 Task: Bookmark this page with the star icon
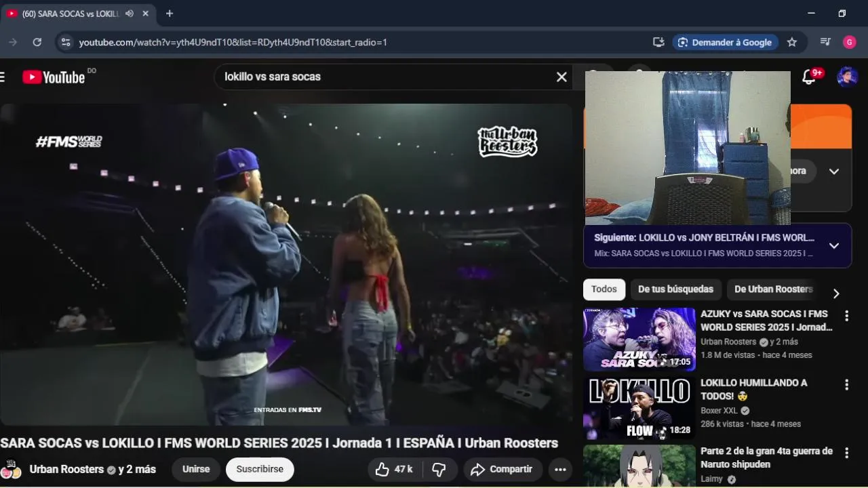(x=792, y=42)
